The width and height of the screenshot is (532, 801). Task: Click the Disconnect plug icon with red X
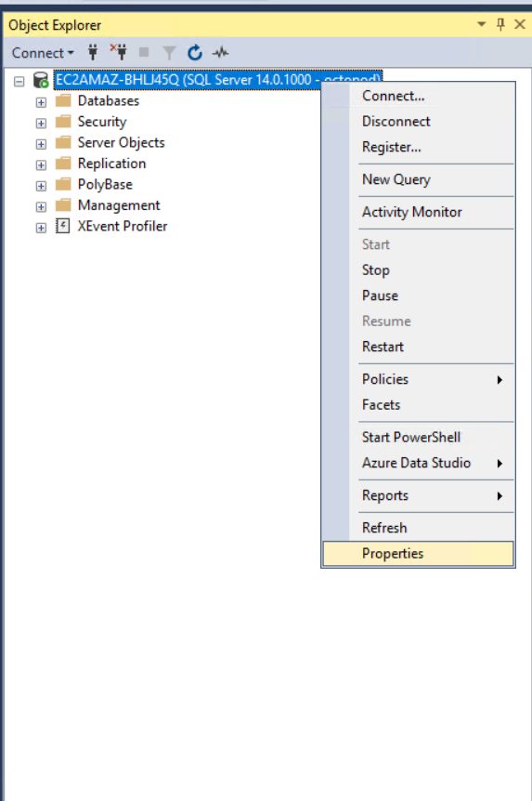coord(119,52)
